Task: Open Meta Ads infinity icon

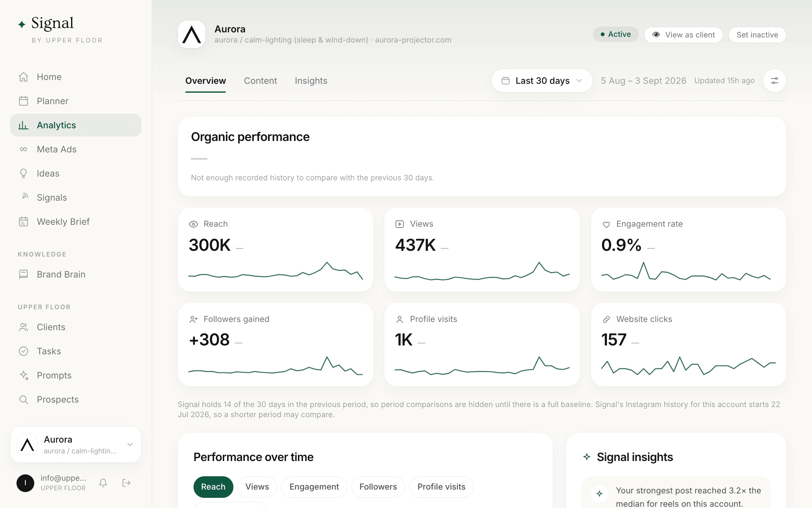Action: pyautogui.click(x=23, y=149)
